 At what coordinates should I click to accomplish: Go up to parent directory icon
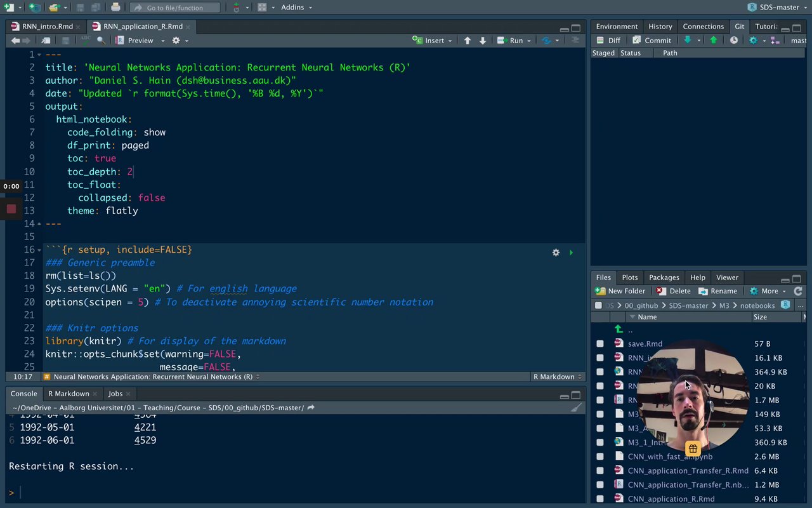tap(619, 330)
